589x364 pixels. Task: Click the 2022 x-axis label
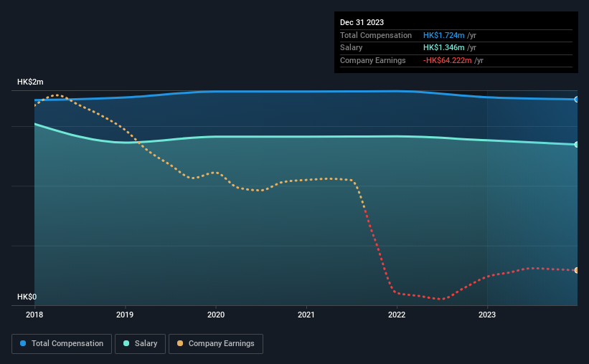(x=397, y=315)
